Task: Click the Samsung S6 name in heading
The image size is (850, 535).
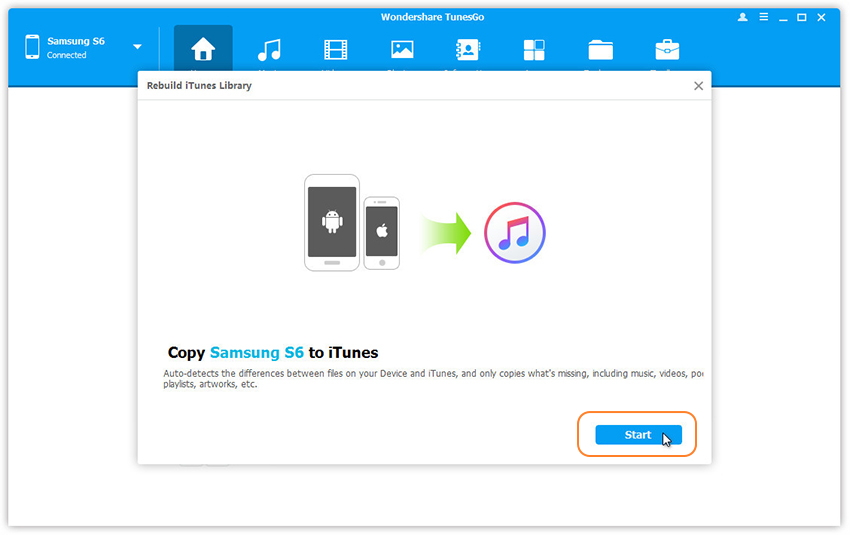Action: pyautogui.click(x=256, y=353)
